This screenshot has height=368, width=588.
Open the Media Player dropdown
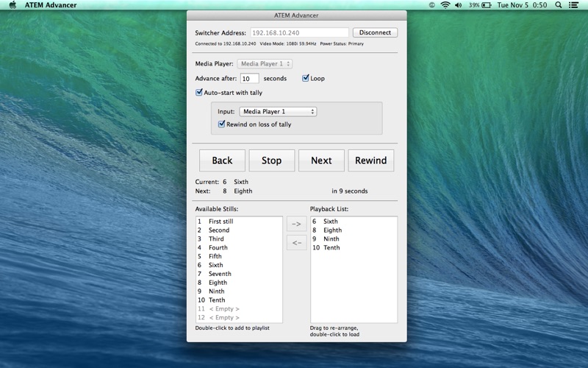click(265, 64)
